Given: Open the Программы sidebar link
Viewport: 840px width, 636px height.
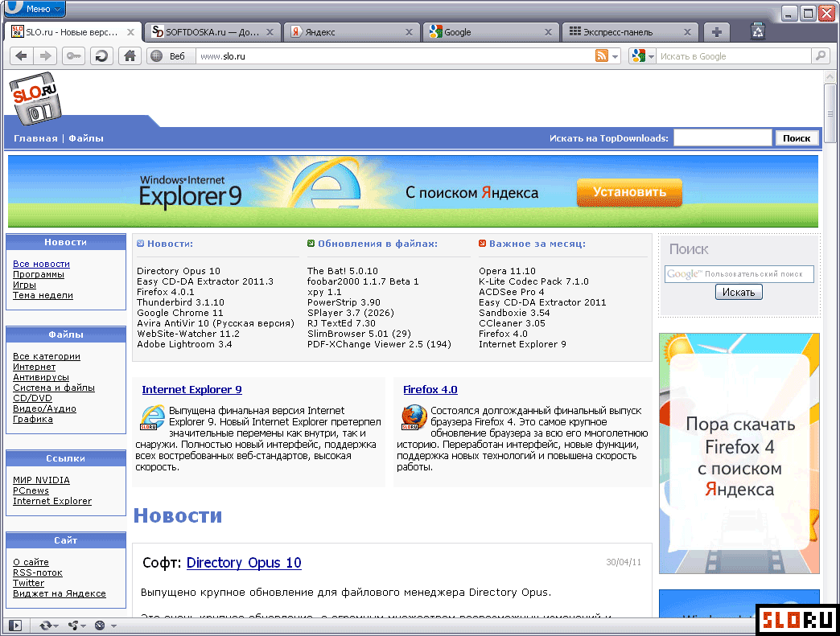Looking at the screenshot, I should tap(39, 274).
